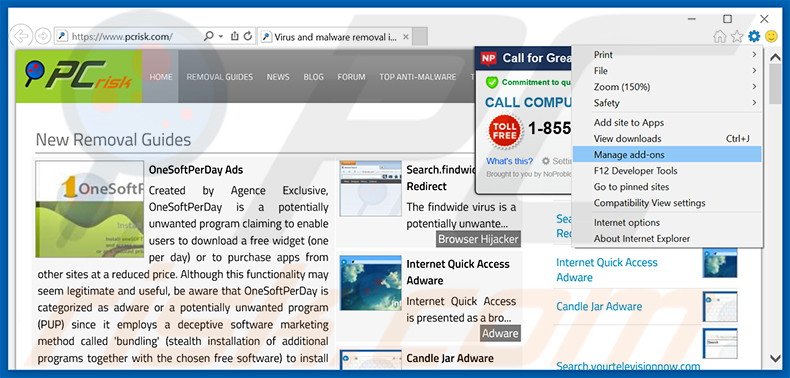Open sidebar link 'Internet Quick Access Adware'
Image resolution: width=790 pixels, height=378 pixels.
[x=607, y=270]
